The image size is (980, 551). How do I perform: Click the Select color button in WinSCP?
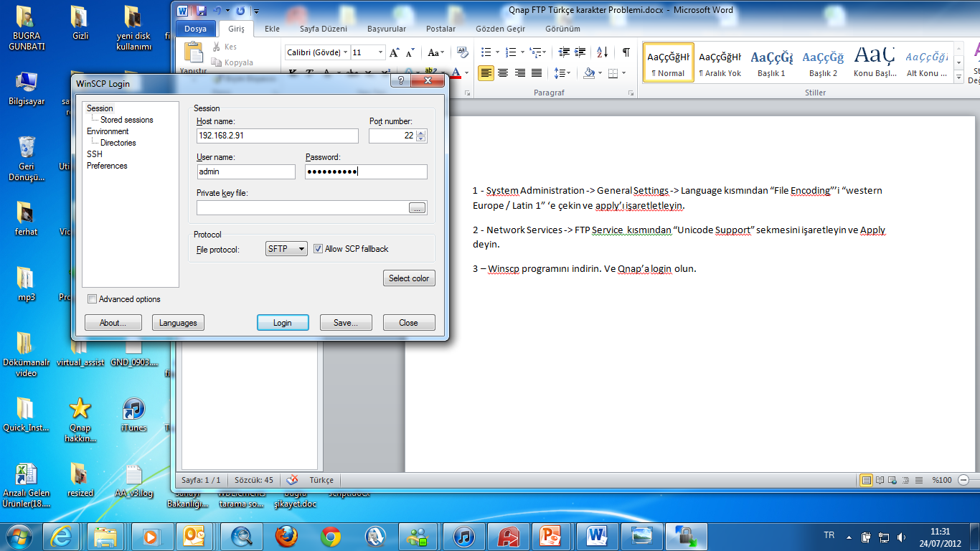click(x=409, y=278)
